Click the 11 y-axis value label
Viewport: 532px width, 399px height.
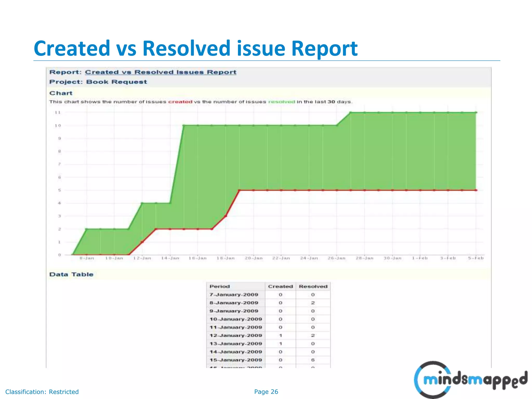pos(58,112)
